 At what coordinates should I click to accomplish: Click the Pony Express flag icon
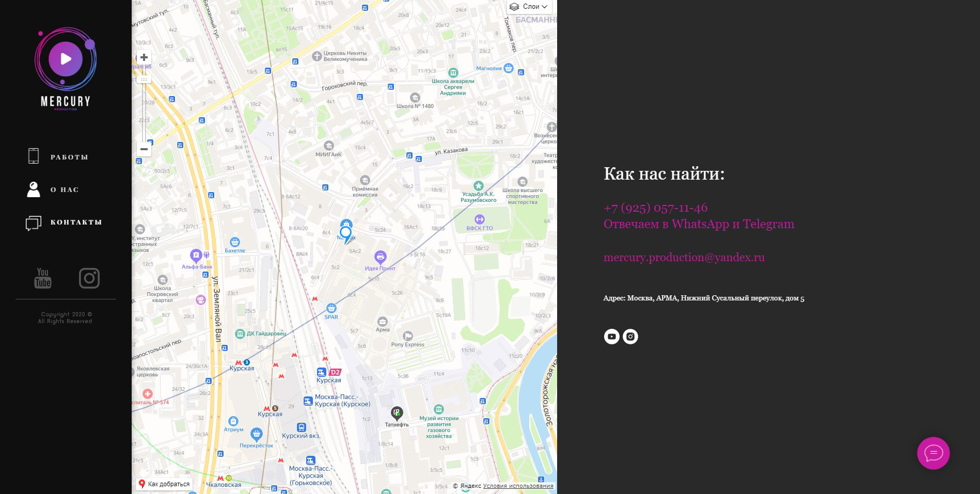click(x=408, y=336)
